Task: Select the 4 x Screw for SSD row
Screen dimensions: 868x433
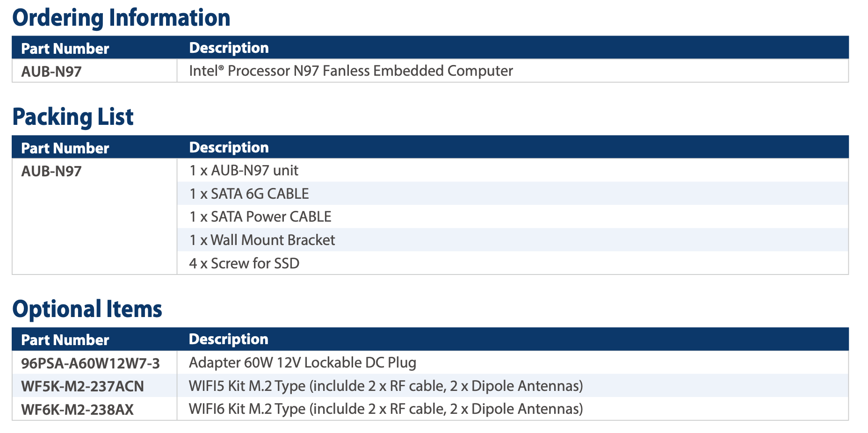Action: [244, 263]
